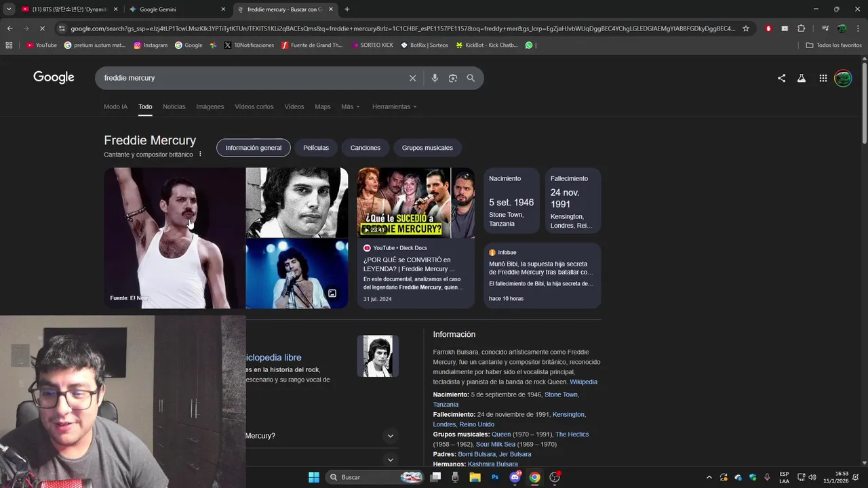Open the Wikipedia link in Información
The width and height of the screenshot is (868, 488).
(583, 382)
